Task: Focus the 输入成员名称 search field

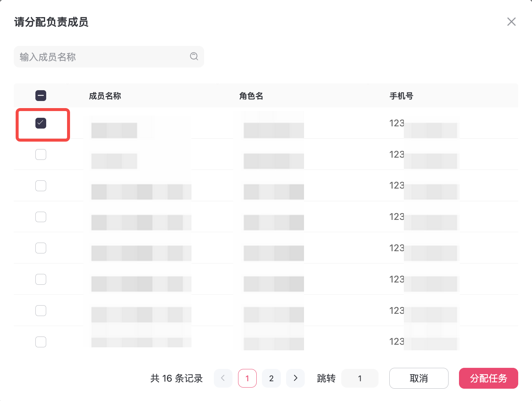Action: 102,57
